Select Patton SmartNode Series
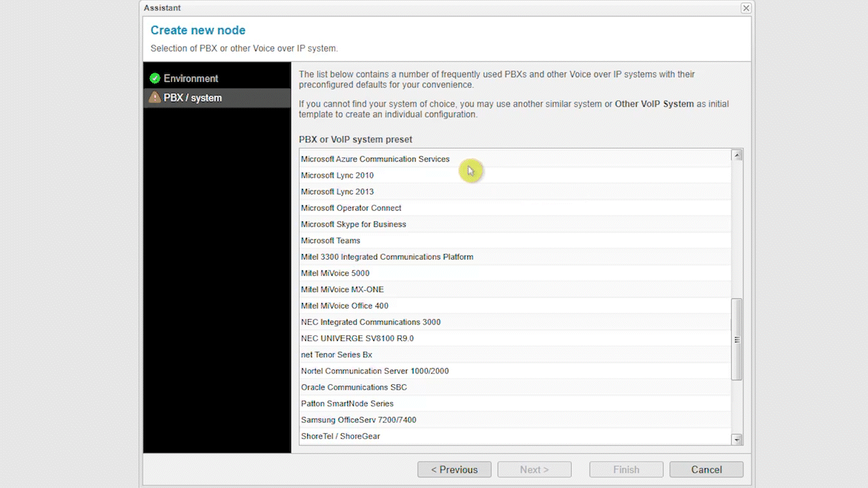The height and width of the screenshot is (488, 868). point(515,403)
